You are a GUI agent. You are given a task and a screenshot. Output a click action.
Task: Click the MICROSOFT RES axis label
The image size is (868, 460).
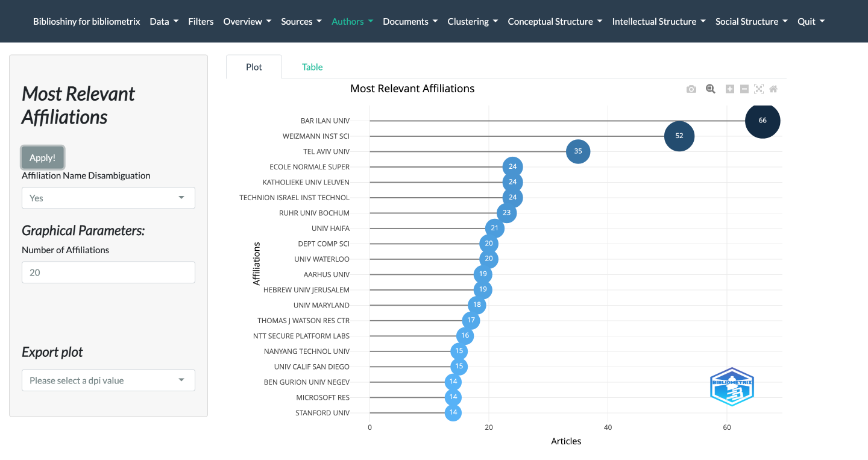(x=322, y=397)
